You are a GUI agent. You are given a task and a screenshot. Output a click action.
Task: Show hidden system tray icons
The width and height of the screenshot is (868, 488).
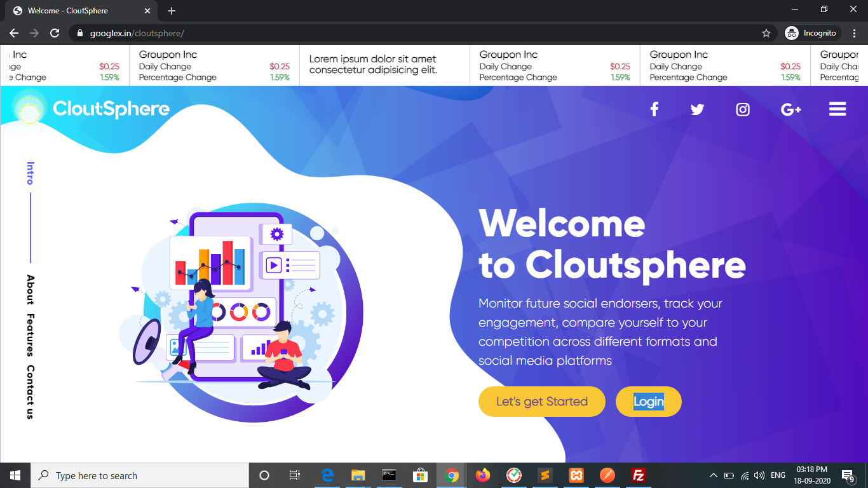pos(713,475)
